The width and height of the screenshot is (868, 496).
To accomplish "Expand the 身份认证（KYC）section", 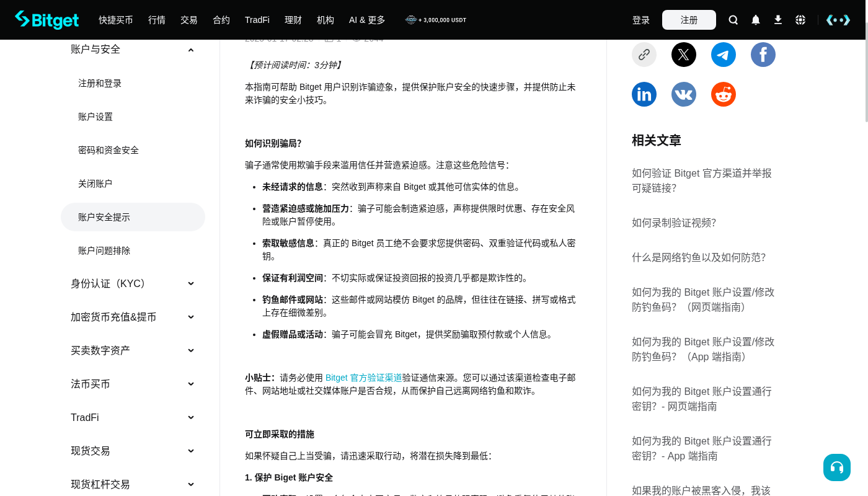I will coord(133,283).
